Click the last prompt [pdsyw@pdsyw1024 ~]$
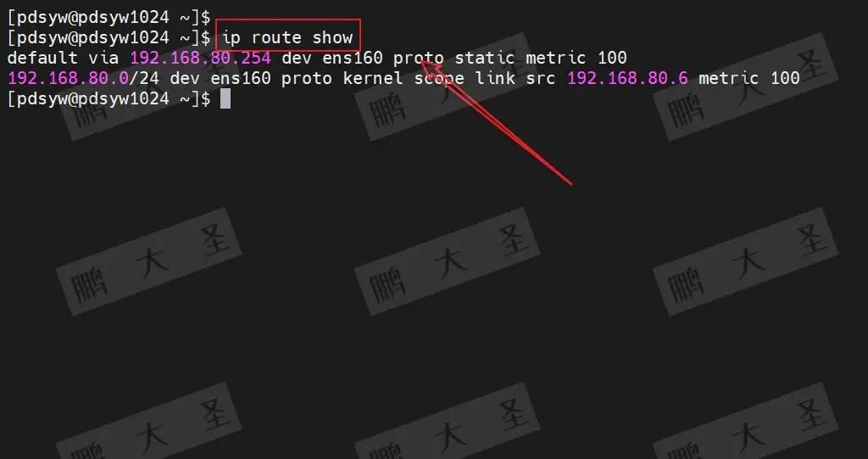Screen dimensions: 868x459 click(x=108, y=98)
